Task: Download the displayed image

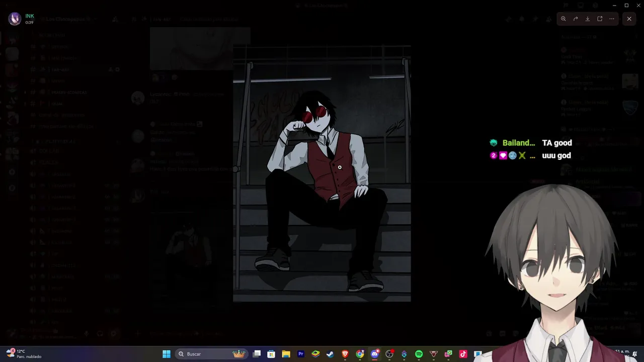Action: click(588, 19)
